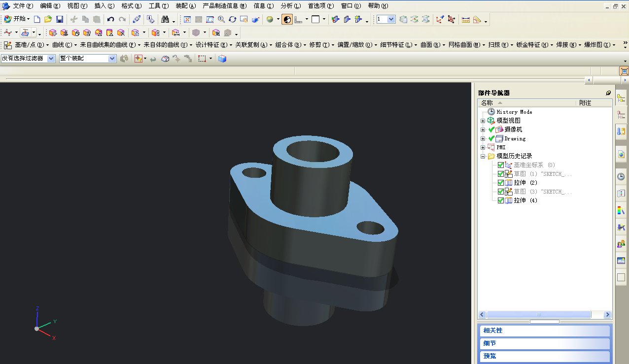Click the 名称 column header
Screen dimensions: 629x364
(x=527, y=103)
